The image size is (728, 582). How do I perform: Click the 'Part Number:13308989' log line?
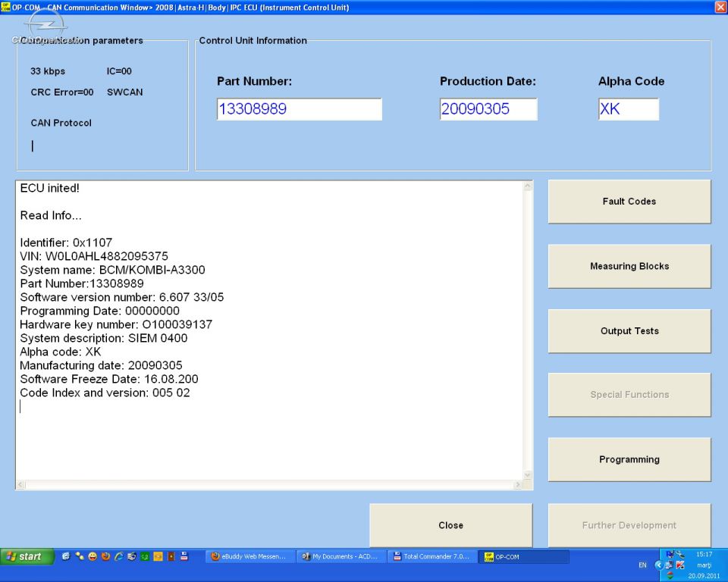[82, 283]
